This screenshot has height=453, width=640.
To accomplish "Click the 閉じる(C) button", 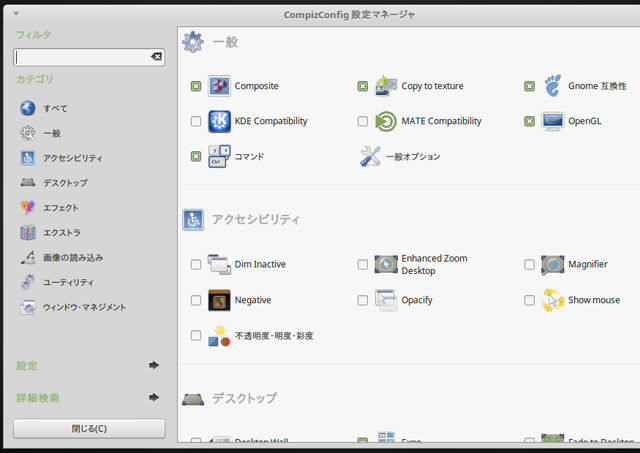I will click(x=89, y=429).
